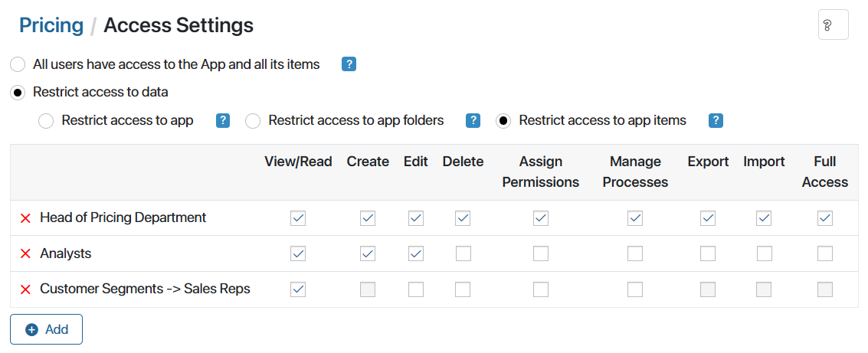Click Export checkbox in Sales Reps row
This screenshot has height=353, width=868.
point(707,289)
